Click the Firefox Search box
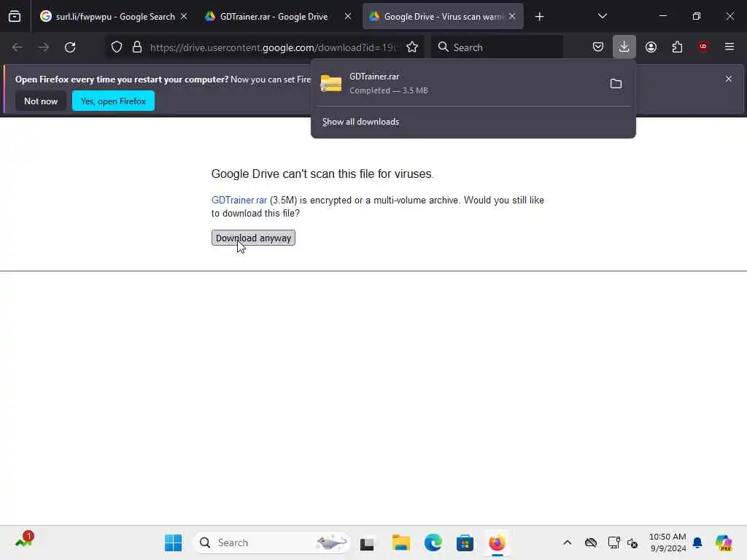Viewport: 747px width, 560px height. point(497,47)
